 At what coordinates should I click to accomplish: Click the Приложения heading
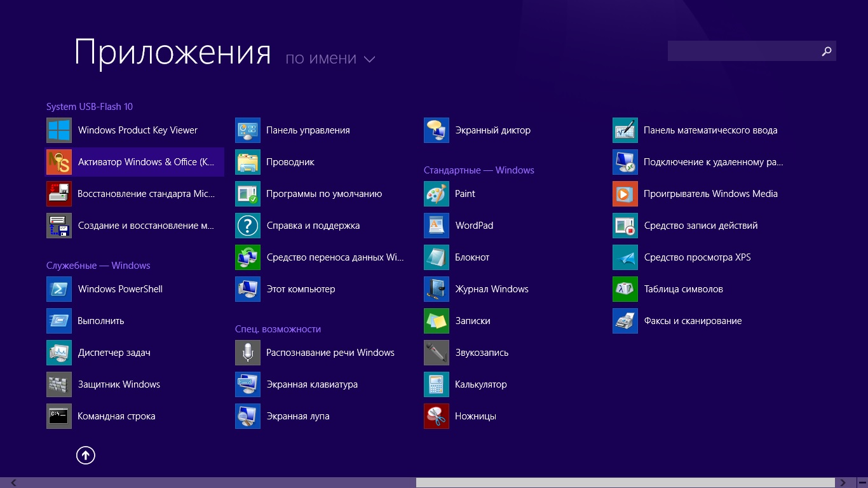click(173, 52)
